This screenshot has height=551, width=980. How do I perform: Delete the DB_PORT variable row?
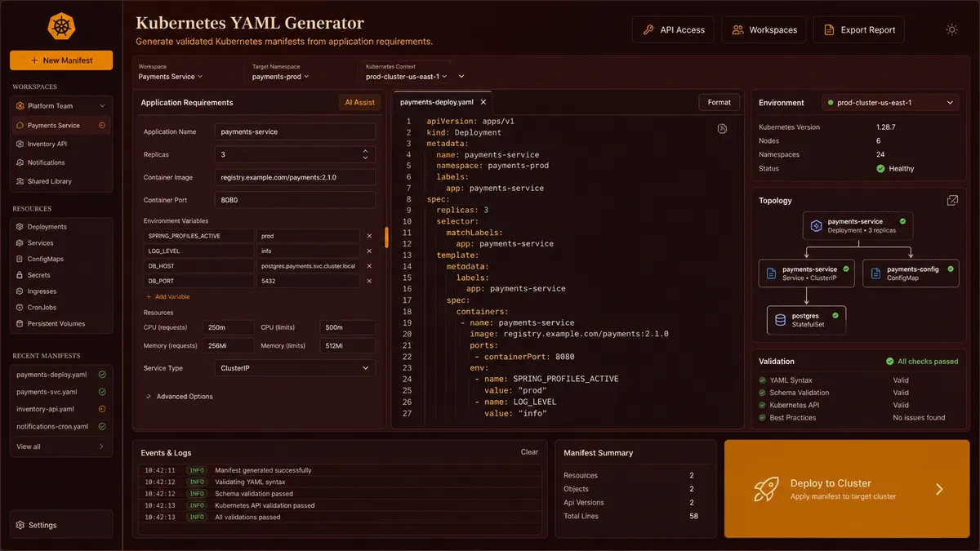coord(369,281)
